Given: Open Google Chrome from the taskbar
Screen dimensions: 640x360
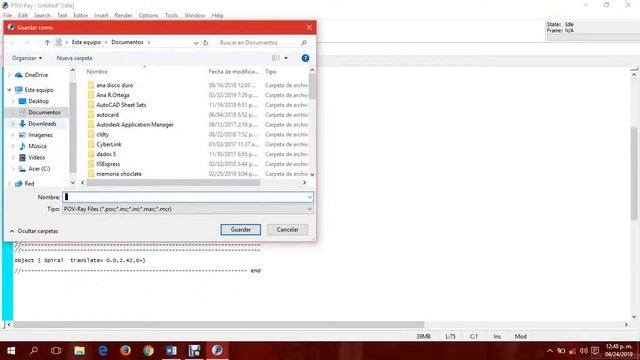Looking at the screenshot, I should 148,351.
